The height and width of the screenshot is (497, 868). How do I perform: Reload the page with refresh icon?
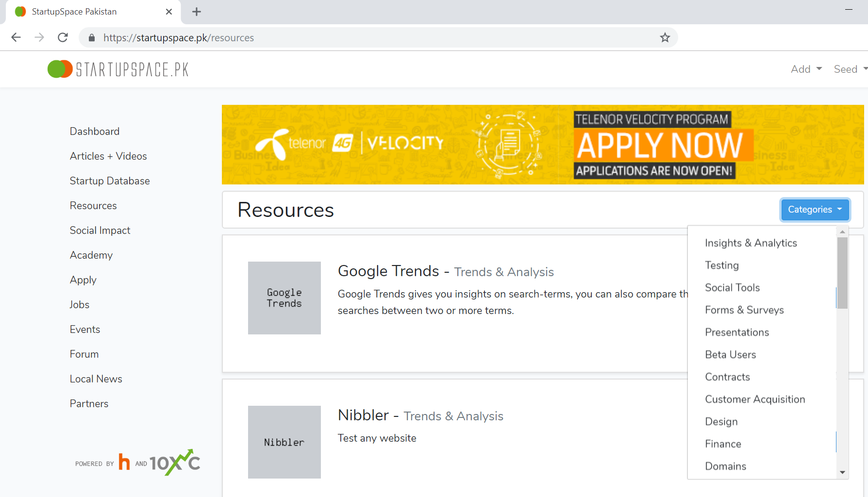(63, 37)
